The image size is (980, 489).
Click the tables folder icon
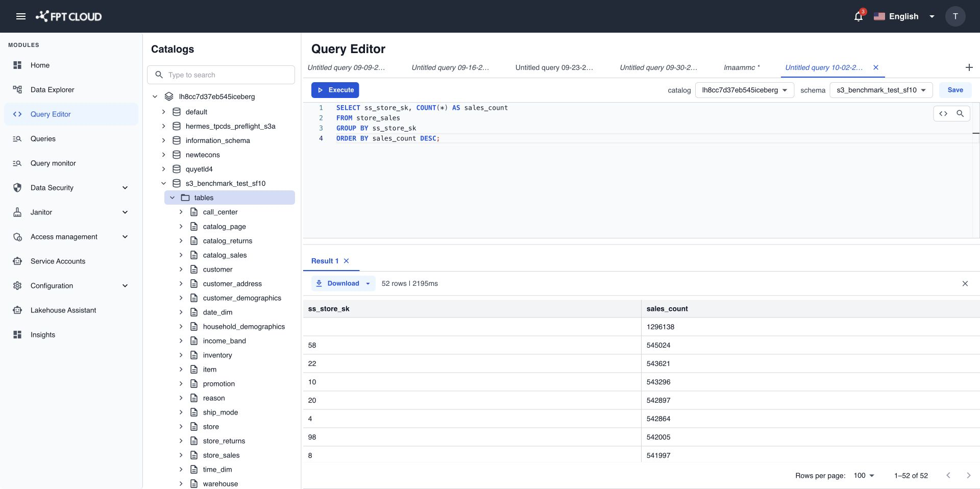click(x=185, y=198)
